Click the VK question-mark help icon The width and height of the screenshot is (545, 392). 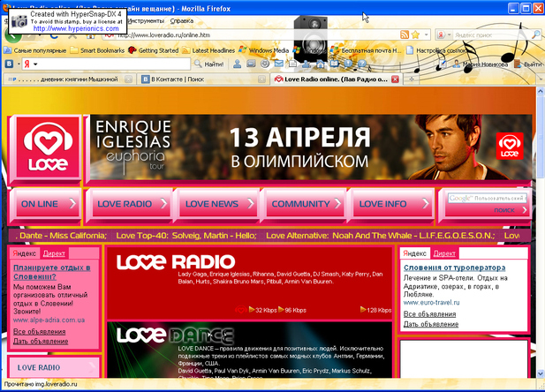362,64
